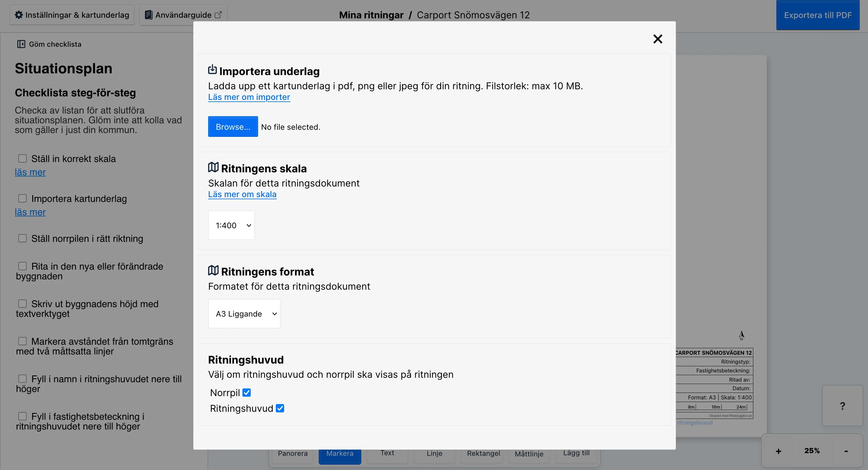
Task: Zoom in with the plus button
Action: coord(778,451)
